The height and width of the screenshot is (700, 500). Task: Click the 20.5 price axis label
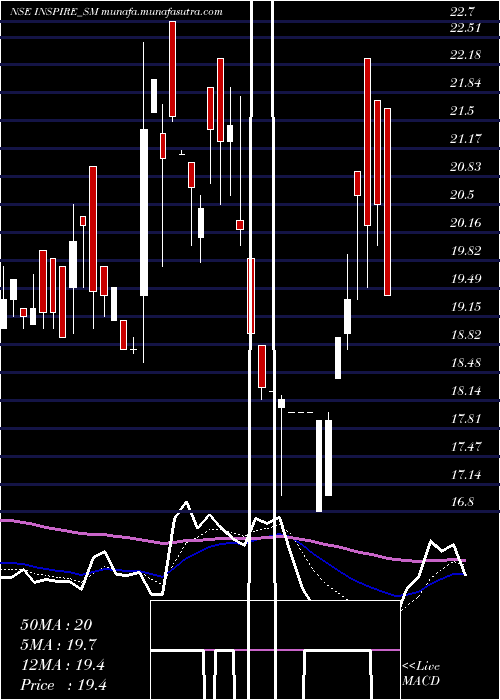click(x=462, y=195)
